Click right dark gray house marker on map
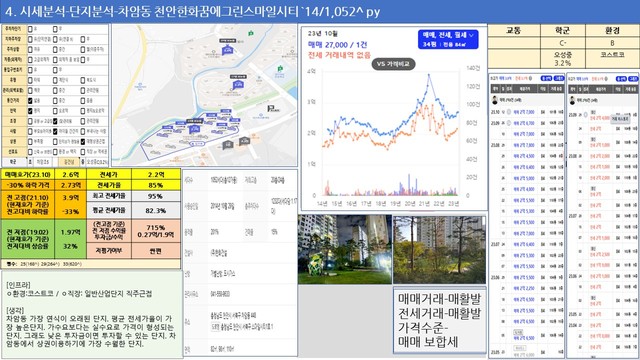 (244, 141)
